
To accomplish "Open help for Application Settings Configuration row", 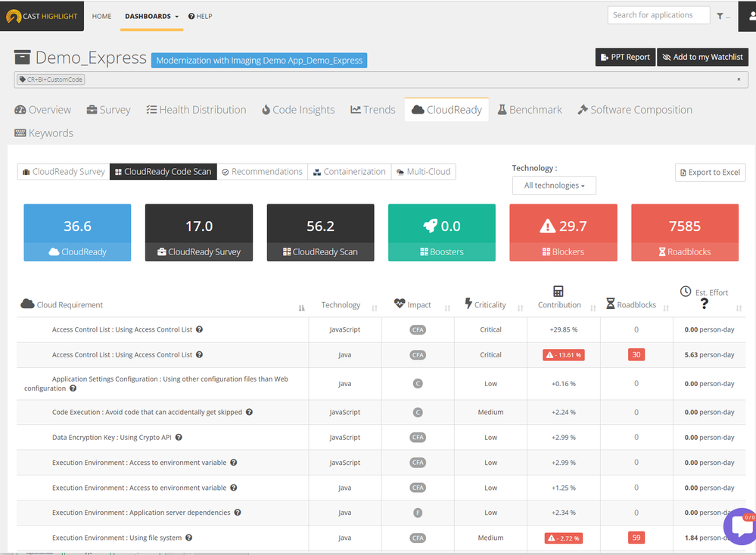I will 73,388.
